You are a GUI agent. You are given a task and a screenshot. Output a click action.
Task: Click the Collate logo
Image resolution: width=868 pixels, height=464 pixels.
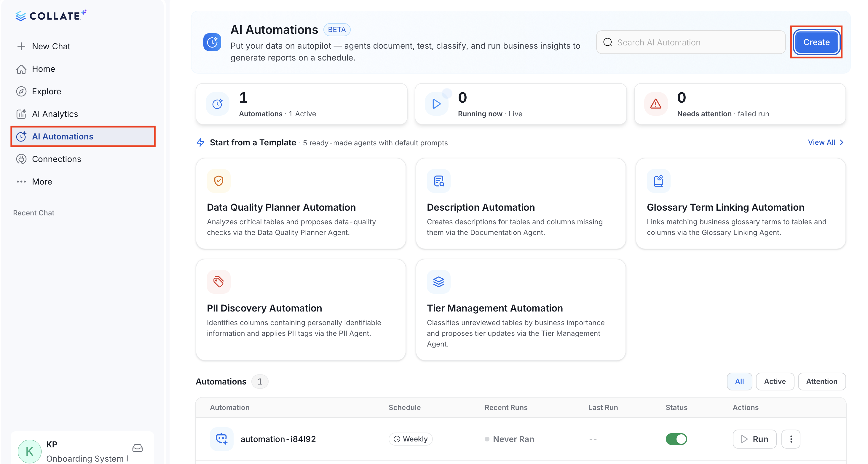tap(51, 15)
